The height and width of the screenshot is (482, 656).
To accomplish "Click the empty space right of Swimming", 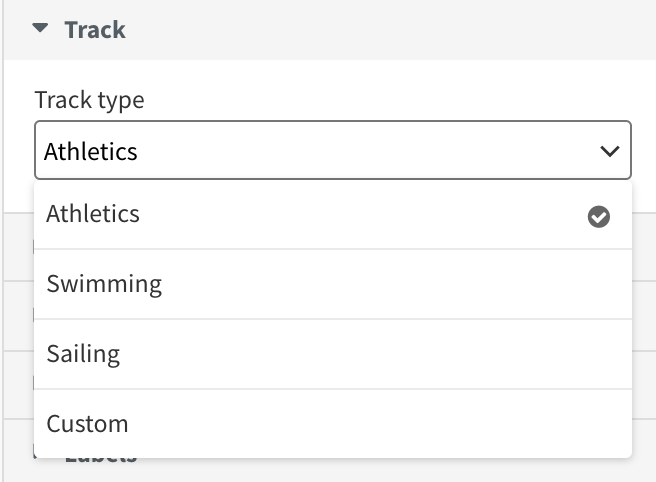I will 397,284.
